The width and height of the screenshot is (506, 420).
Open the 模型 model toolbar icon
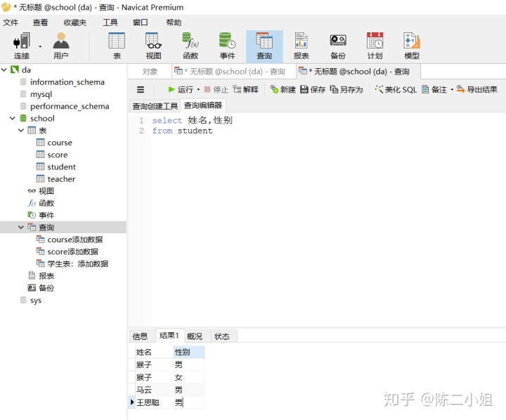tap(412, 46)
